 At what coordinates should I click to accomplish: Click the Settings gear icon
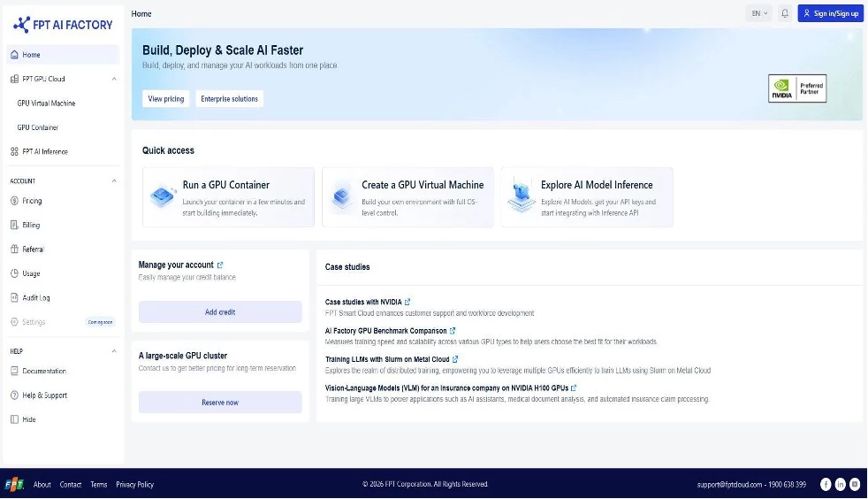coord(14,322)
